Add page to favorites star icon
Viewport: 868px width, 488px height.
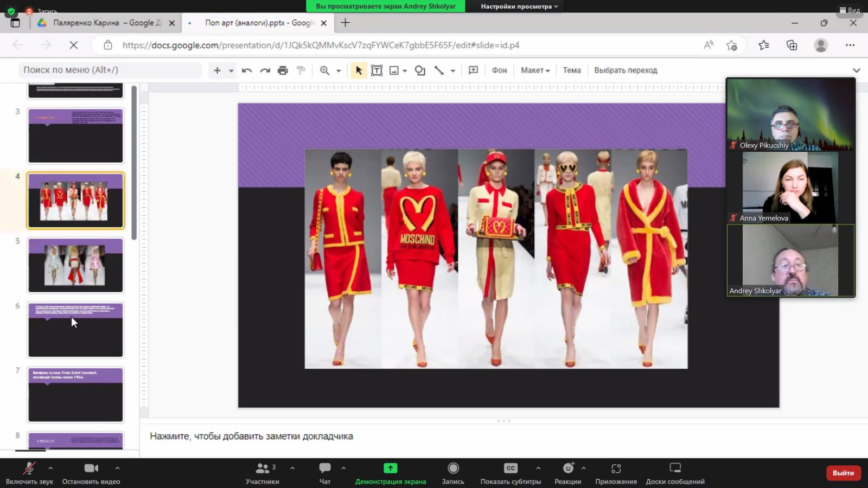732,45
